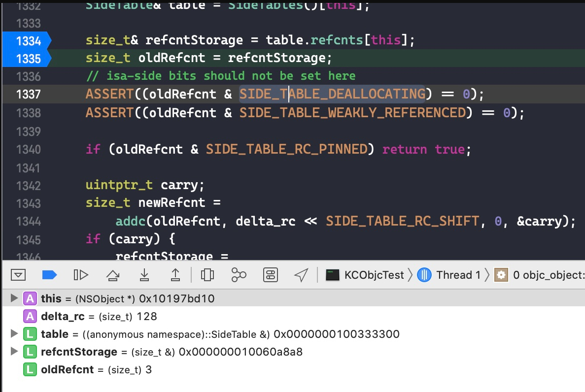The width and height of the screenshot is (585, 392).
Task: Continue program execution in debug bar
Action: pos(81,275)
